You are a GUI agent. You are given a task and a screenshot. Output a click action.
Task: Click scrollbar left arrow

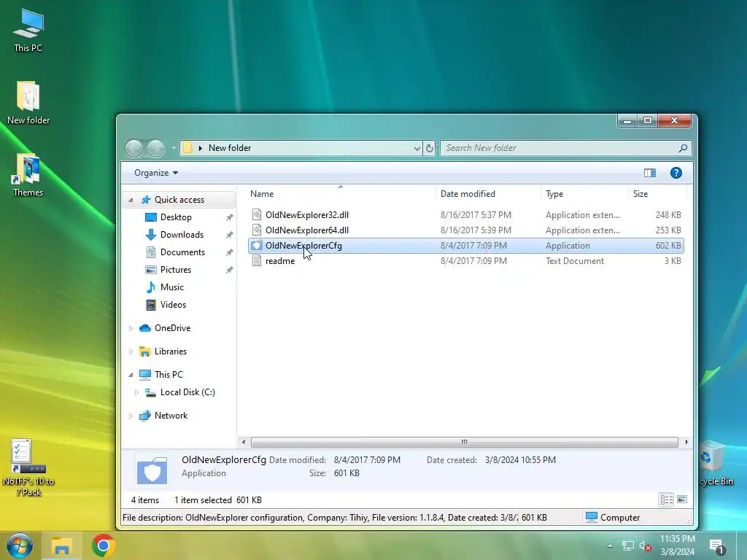244,442
